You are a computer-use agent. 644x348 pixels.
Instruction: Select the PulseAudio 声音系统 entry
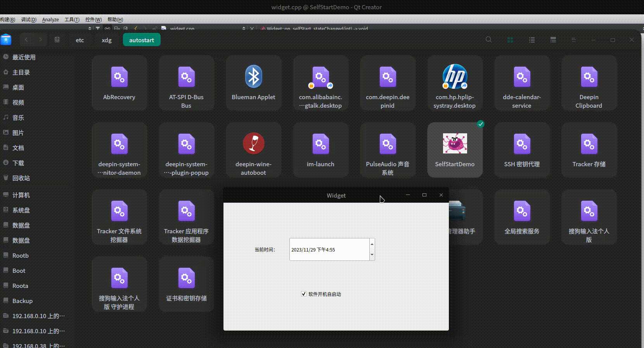[388, 150]
